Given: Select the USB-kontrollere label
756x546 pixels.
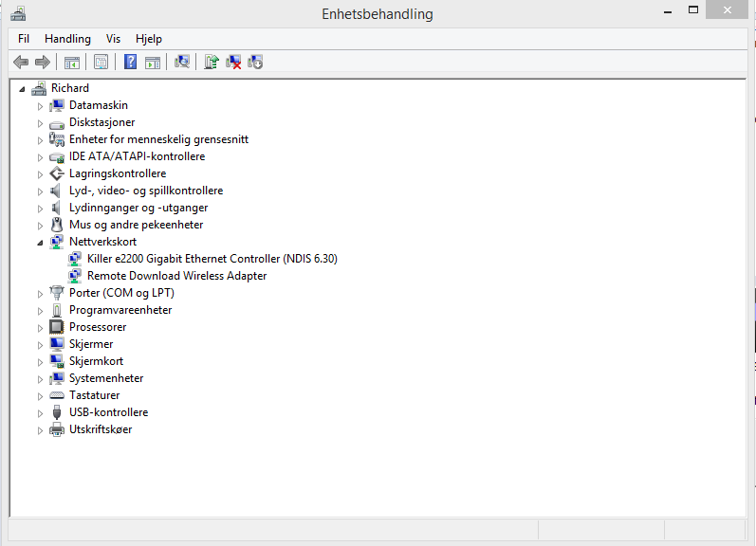Looking at the screenshot, I should tap(108, 412).
